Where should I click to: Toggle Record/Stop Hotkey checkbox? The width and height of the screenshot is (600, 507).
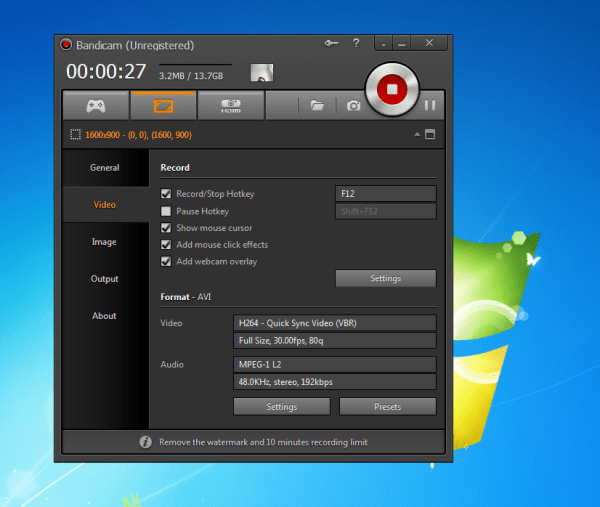point(167,194)
